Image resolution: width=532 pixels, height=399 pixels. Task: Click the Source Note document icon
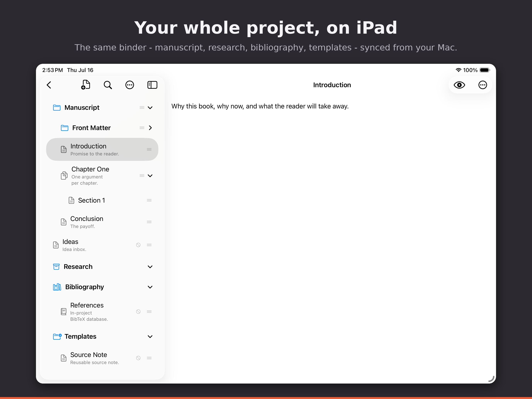[63, 358]
